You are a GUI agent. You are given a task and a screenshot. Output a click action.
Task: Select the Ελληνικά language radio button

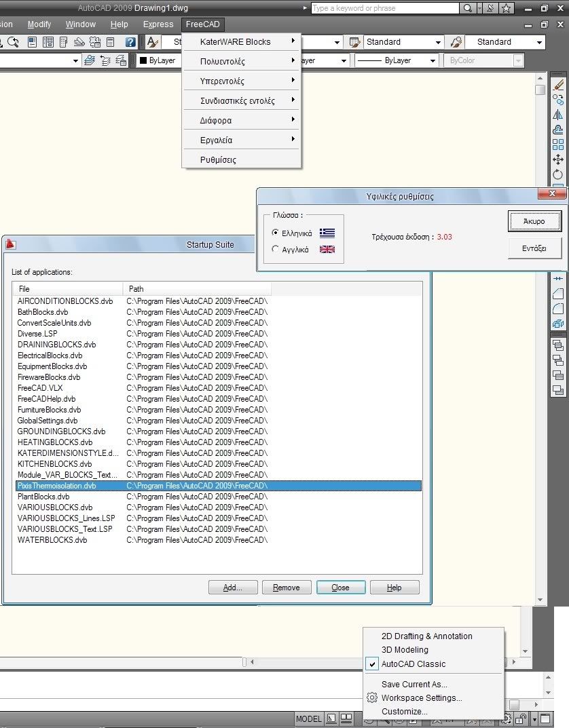[275, 233]
